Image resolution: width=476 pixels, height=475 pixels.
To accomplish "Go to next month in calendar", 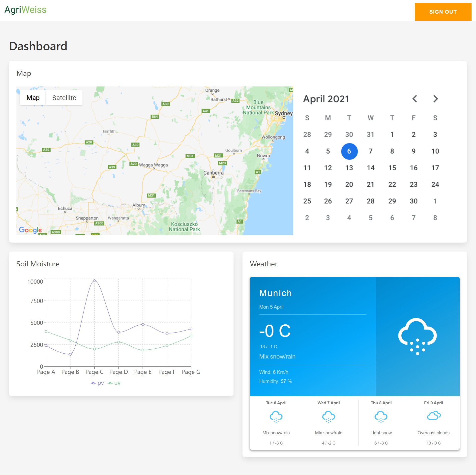I will pos(436,99).
